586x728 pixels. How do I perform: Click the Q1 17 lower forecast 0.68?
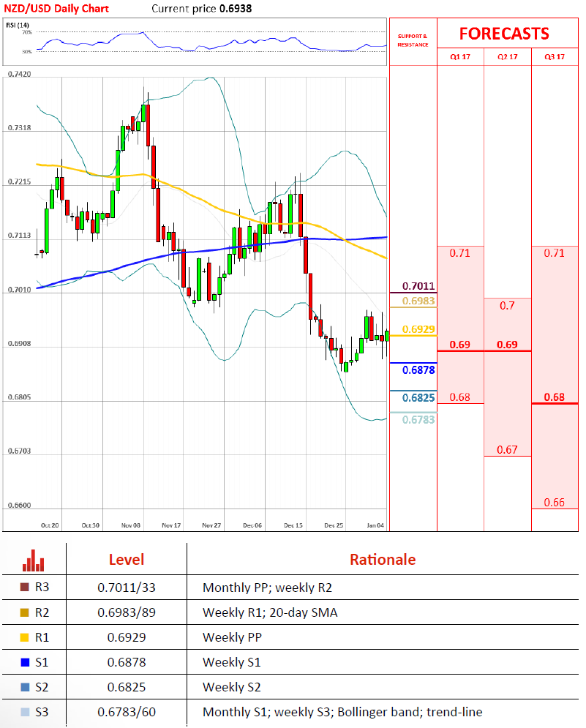tap(459, 397)
